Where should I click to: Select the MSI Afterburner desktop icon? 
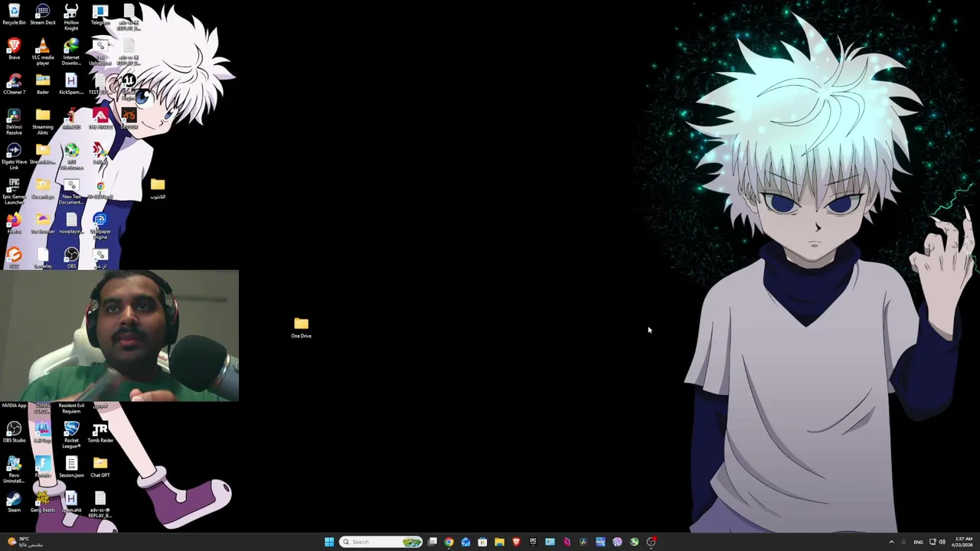71,156
